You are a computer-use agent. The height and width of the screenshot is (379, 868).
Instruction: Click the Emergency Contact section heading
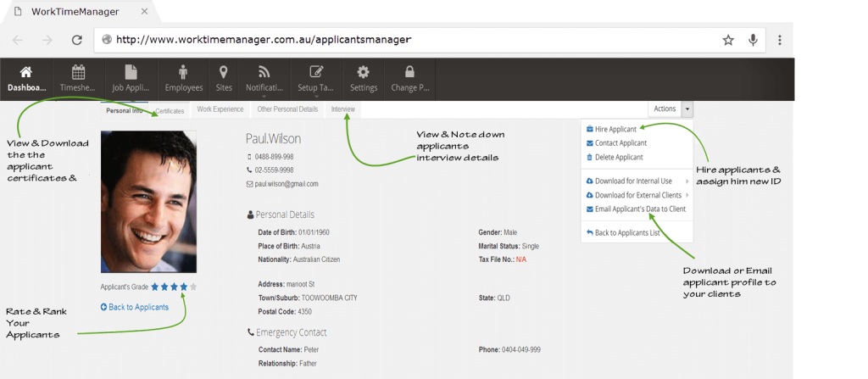[x=287, y=332]
